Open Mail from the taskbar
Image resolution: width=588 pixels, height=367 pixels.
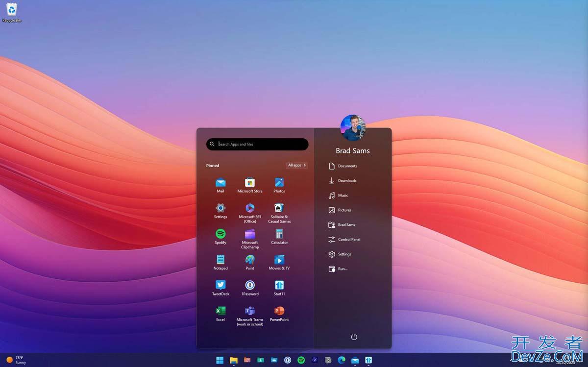coord(355,360)
